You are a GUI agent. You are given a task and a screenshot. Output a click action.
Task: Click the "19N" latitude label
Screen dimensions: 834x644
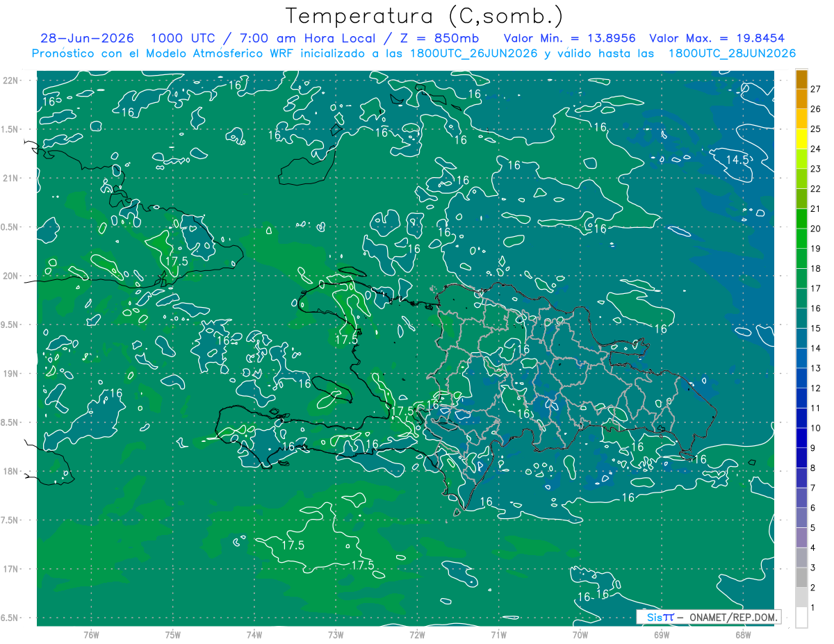pos(11,374)
